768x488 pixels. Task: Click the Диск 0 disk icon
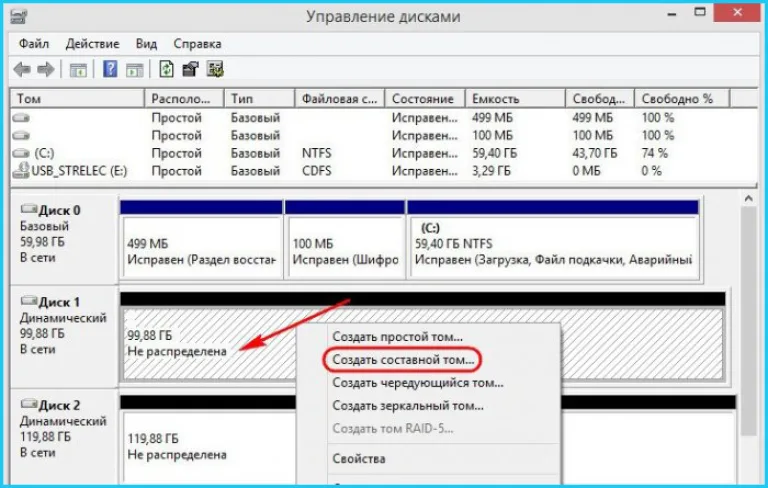coord(29,210)
